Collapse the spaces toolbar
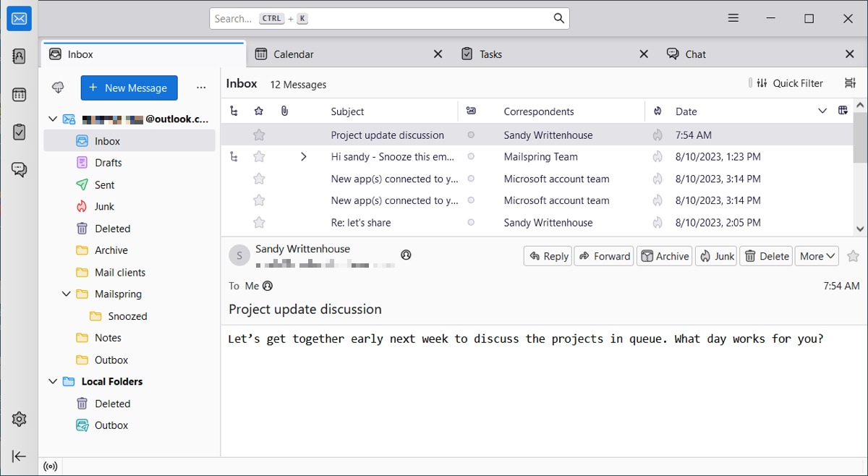Viewport: 868px width, 476px height. pos(19,456)
